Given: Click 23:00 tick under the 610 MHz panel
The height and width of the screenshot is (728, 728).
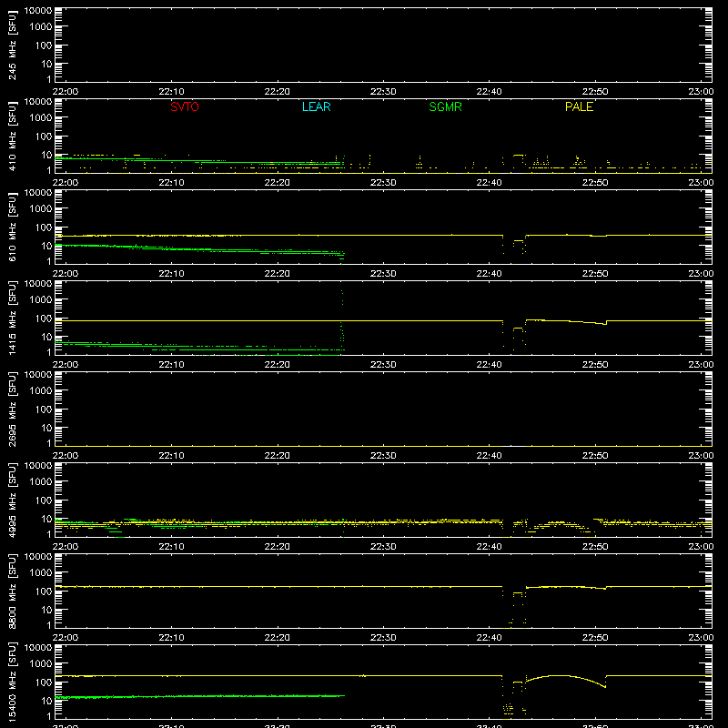Looking at the screenshot, I should (x=701, y=274).
